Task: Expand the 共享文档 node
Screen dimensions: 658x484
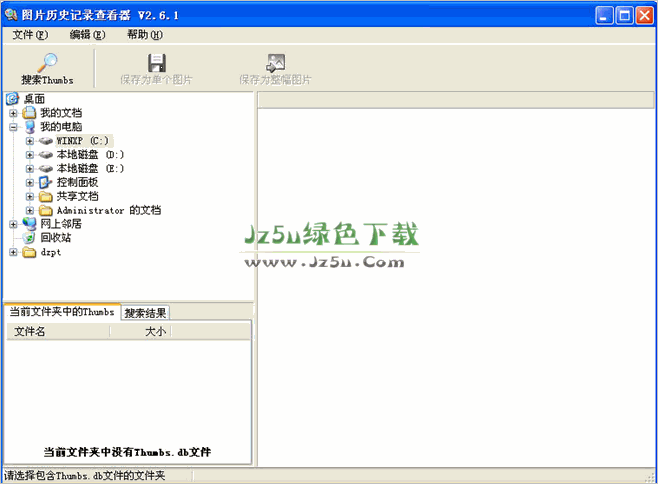Action: (x=30, y=196)
